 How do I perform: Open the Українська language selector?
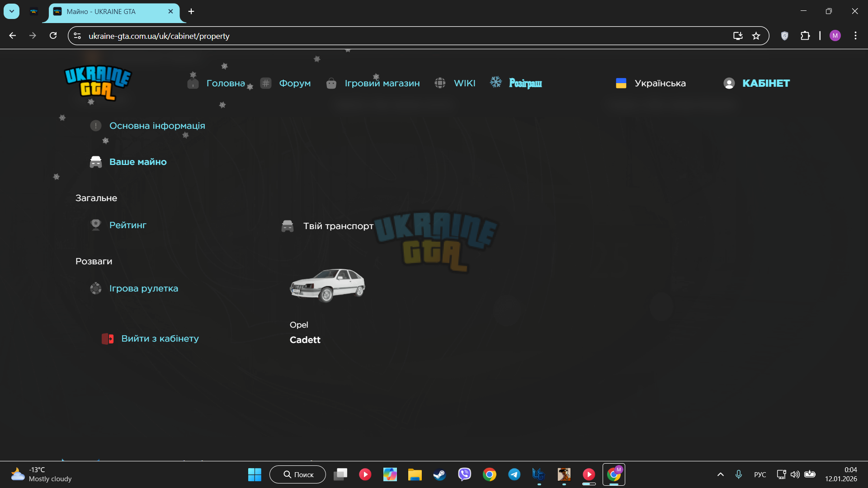660,83
